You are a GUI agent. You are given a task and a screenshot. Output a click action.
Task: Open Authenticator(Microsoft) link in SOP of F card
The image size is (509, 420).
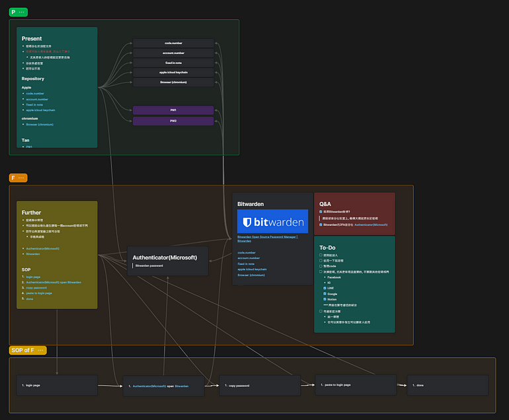(149, 386)
